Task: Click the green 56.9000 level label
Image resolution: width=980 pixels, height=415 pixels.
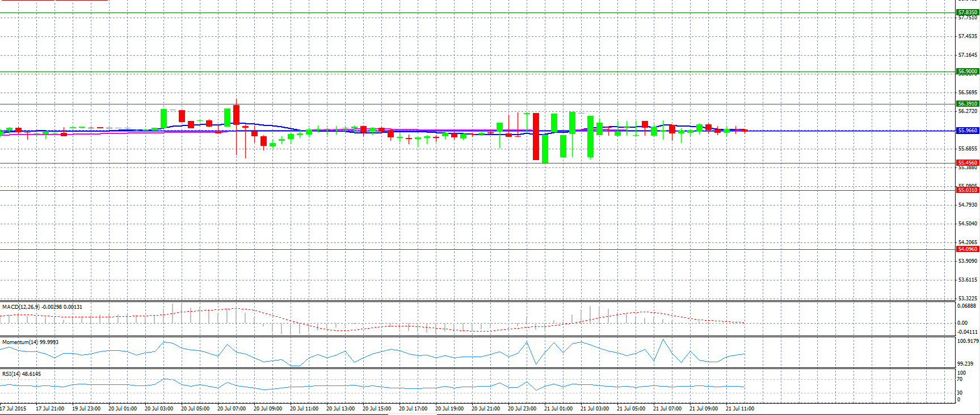Action: pyautogui.click(x=968, y=72)
